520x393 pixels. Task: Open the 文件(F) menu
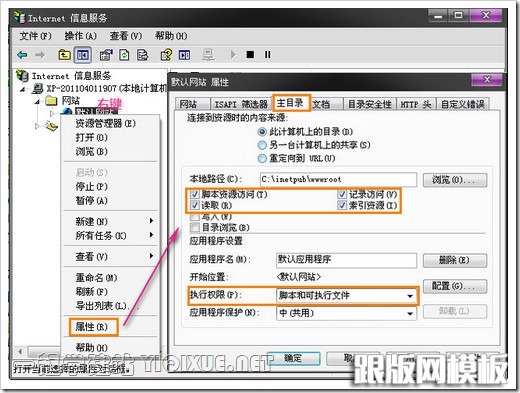pyautogui.click(x=35, y=36)
